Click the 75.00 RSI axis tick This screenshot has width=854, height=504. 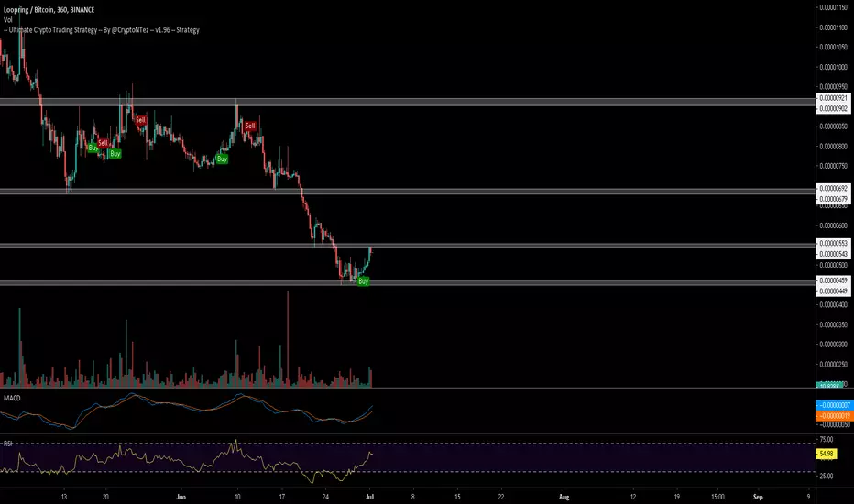(827, 439)
